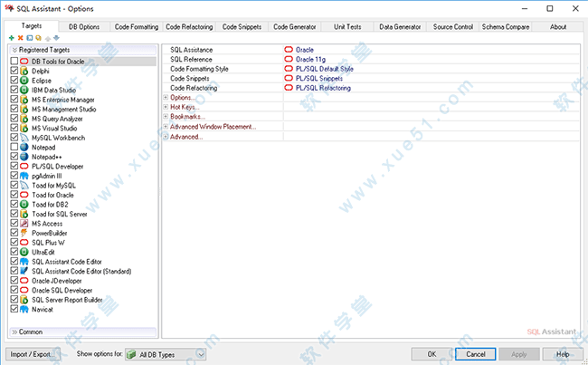Switch to the Unit Tests tab
Viewport: 588px width, 365px height.
click(347, 27)
